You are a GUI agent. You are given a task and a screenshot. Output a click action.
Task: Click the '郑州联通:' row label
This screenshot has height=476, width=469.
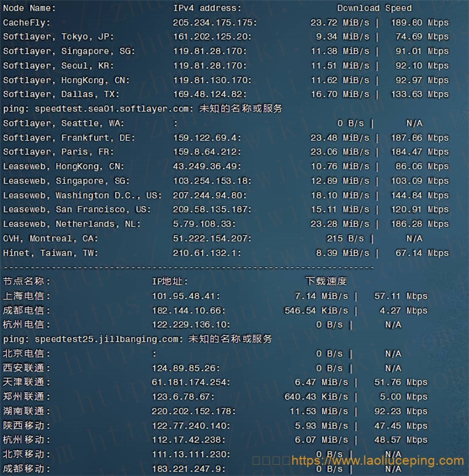26,397
